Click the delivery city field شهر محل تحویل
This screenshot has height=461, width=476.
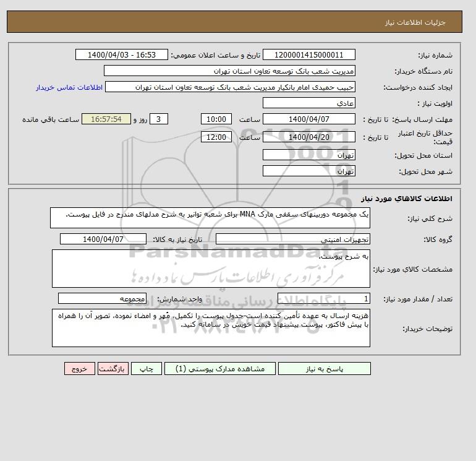(x=308, y=171)
